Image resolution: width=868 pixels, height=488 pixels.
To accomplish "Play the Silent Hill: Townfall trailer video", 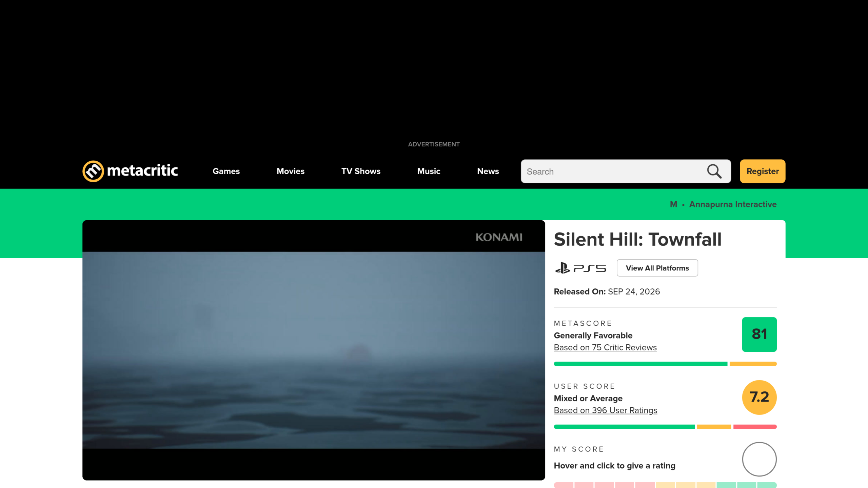I will 314,350.
